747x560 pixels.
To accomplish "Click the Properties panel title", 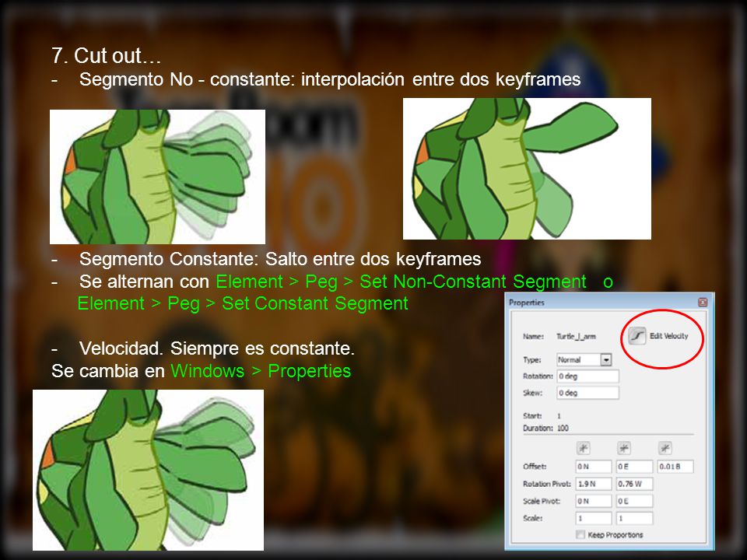I will (527, 303).
